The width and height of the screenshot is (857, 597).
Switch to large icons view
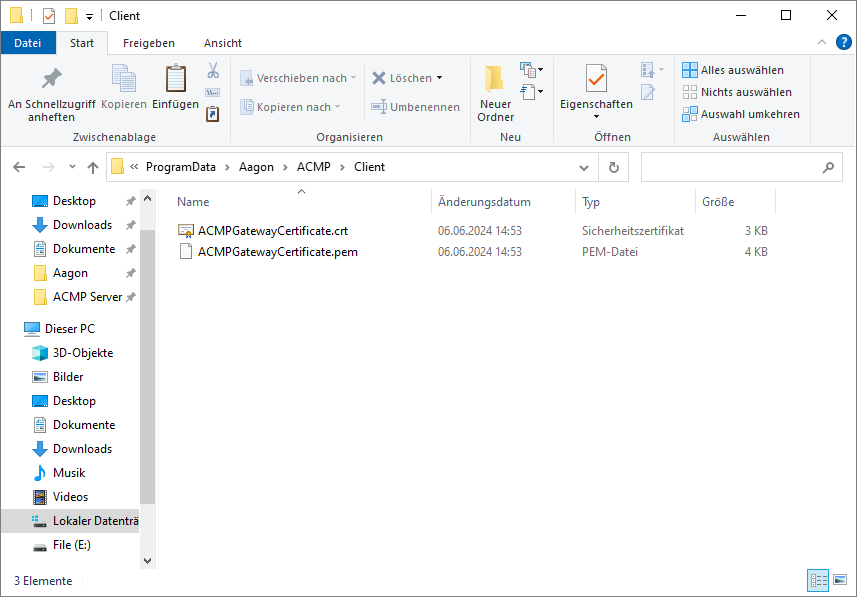pos(840,580)
